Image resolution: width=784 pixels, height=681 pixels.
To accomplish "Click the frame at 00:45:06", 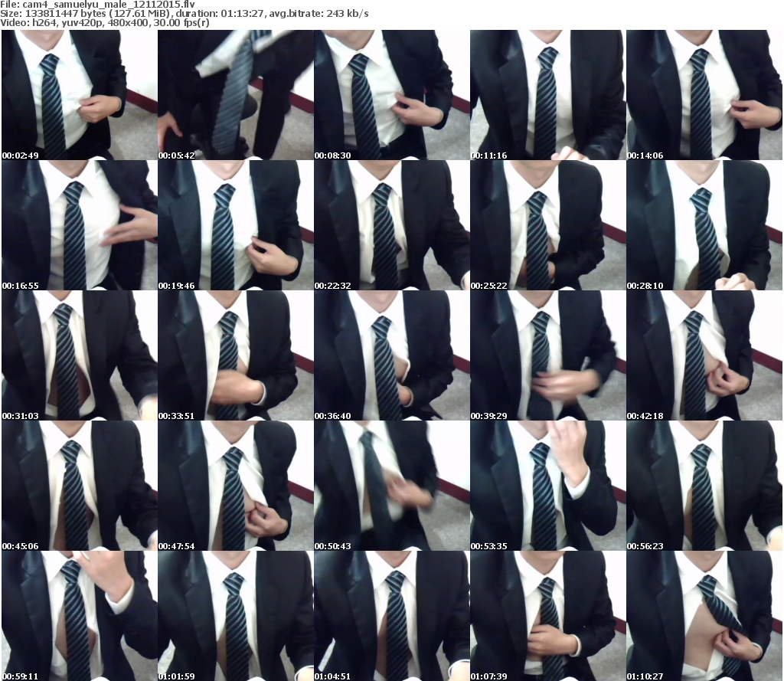I will point(80,486).
